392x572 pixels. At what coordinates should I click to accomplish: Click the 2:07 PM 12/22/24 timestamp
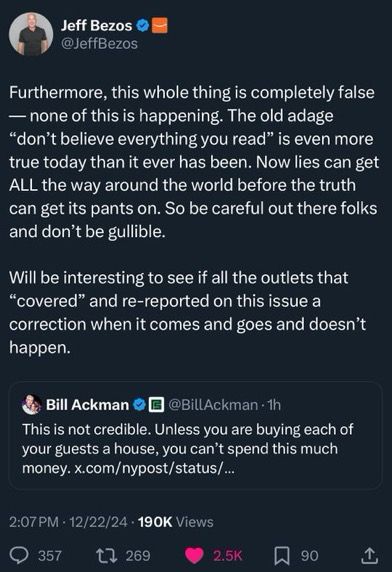[x=69, y=522]
